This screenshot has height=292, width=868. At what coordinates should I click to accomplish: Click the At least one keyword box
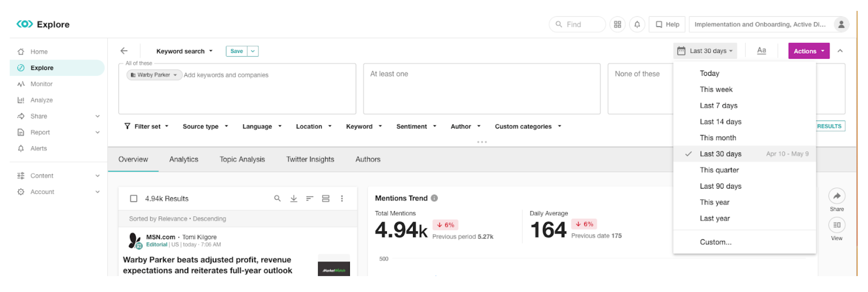(x=482, y=89)
